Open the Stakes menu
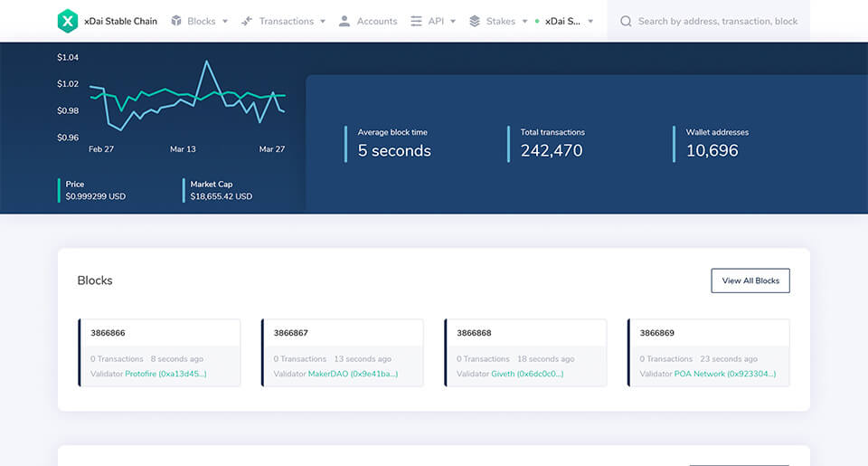868x466 pixels. pos(500,21)
